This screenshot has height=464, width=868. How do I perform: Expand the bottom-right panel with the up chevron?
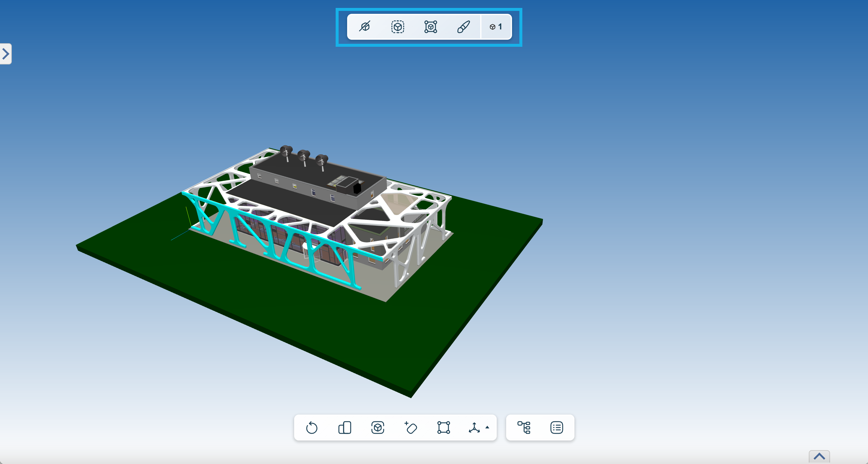click(819, 457)
